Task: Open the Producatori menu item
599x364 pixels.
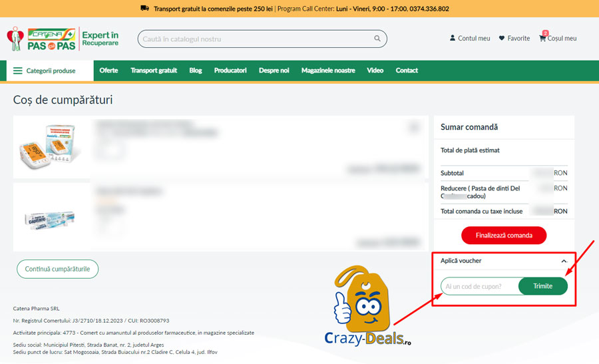Action: 230,71
